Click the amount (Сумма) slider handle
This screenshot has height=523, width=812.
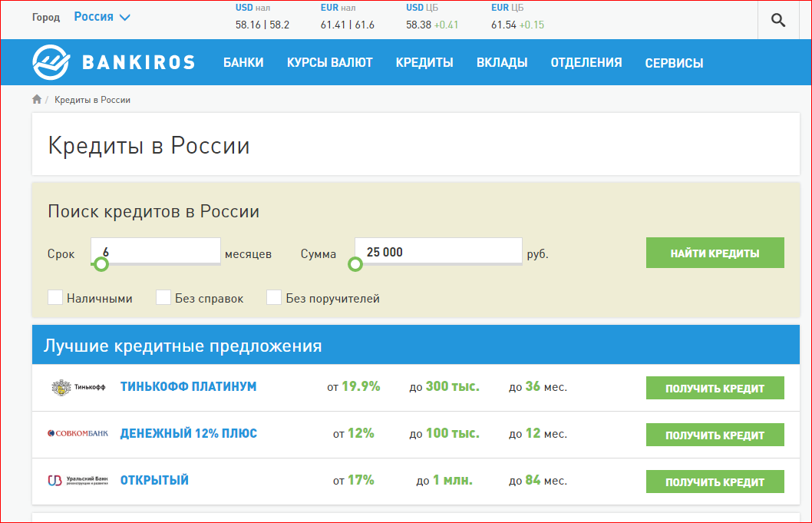(x=355, y=264)
